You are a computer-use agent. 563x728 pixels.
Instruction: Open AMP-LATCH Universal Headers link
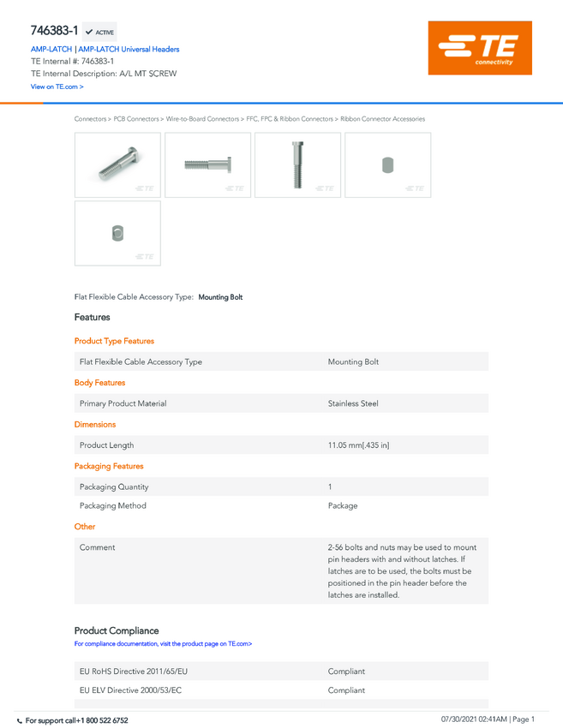[129, 49]
